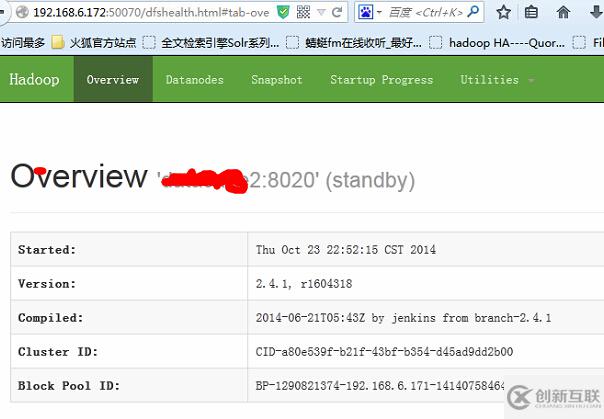The image size is (604, 419).
Task: Click the Started: label cell
Action: tap(129, 250)
